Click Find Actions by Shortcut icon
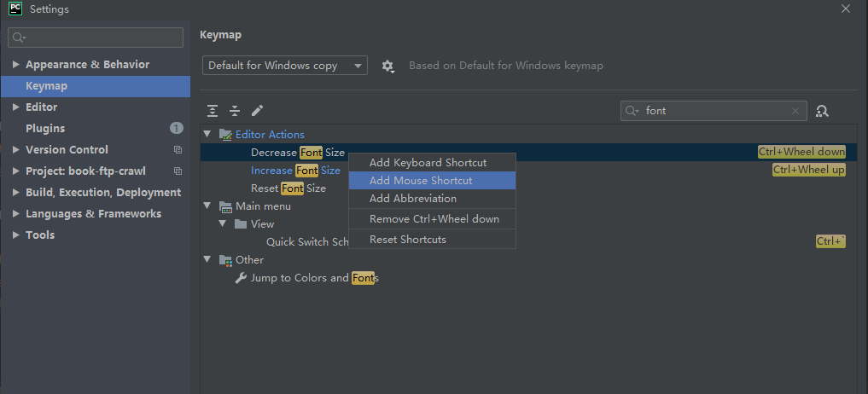868x394 pixels. click(822, 111)
